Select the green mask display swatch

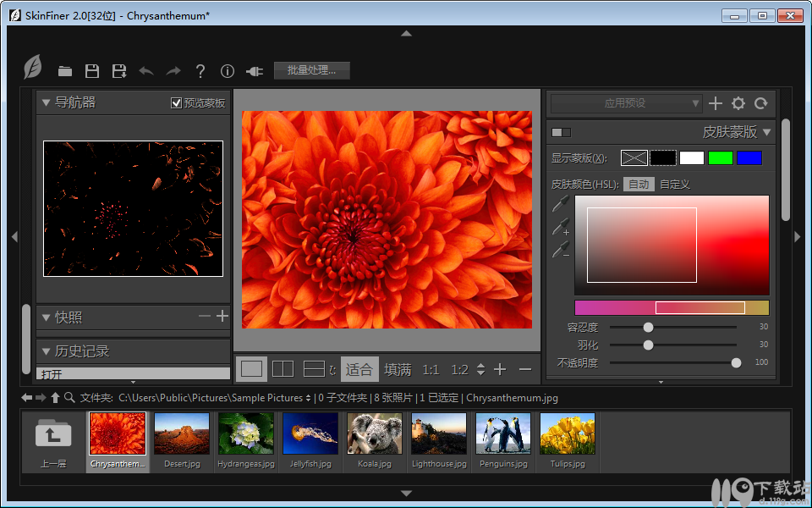(721, 157)
